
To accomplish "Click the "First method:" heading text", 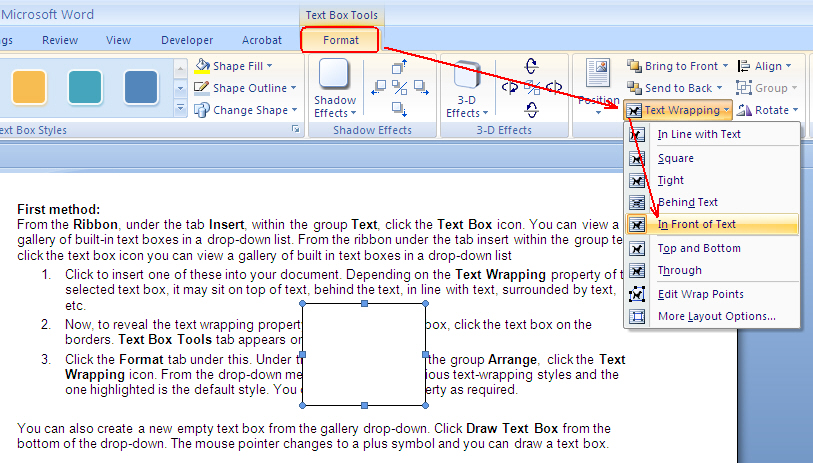I will pos(59,209).
